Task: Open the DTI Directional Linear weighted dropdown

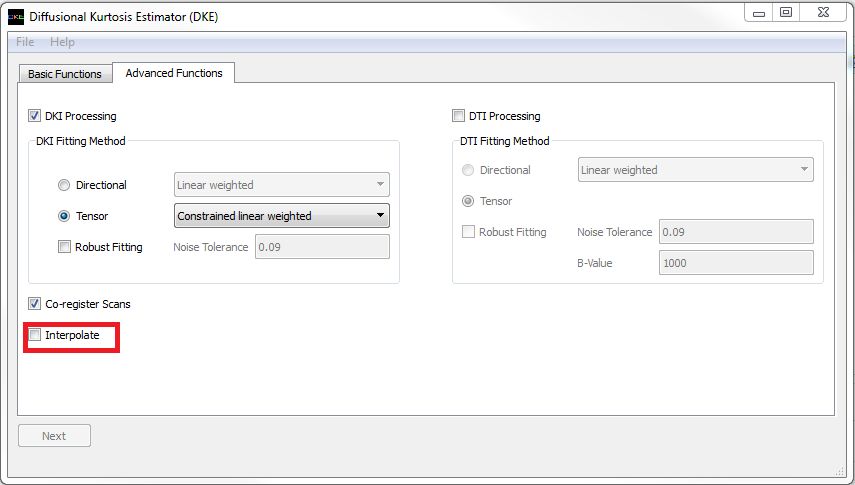Action: click(695, 170)
